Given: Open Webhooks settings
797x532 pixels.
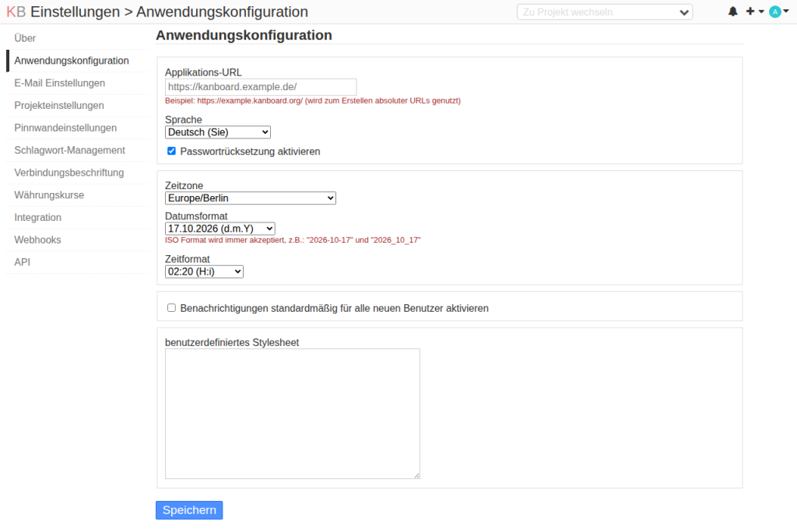Looking at the screenshot, I should [37, 240].
